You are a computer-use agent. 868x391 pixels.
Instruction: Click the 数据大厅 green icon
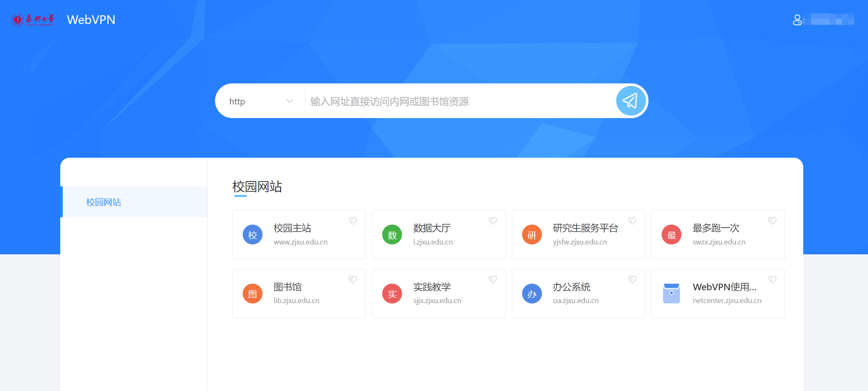point(392,235)
